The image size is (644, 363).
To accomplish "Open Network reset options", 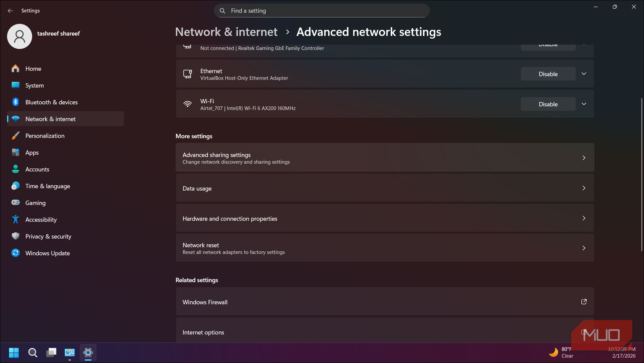I will coord(385,248).
